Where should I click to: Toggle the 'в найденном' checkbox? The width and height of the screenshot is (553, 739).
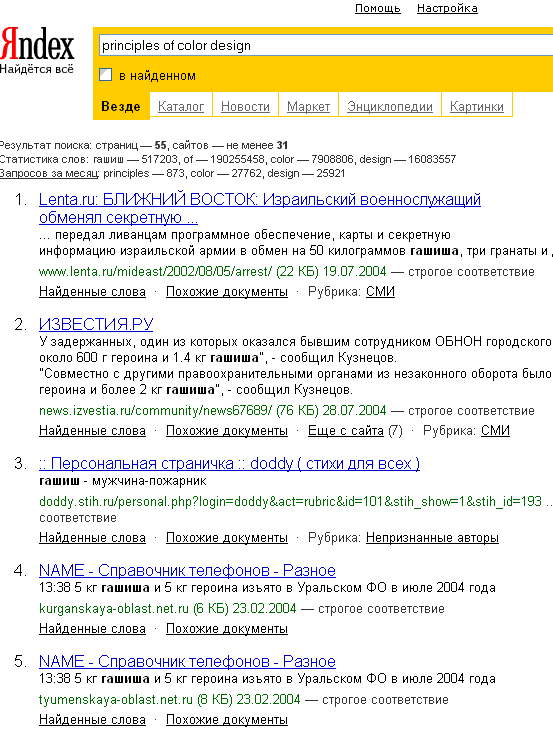106,75
